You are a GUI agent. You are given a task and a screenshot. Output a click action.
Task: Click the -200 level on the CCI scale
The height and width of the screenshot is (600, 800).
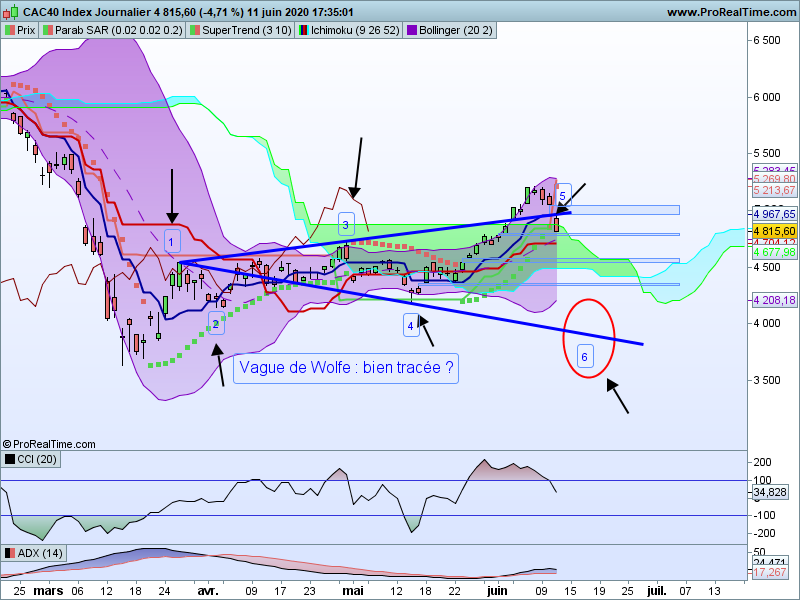pyautogui.click(x=764, y=533)
